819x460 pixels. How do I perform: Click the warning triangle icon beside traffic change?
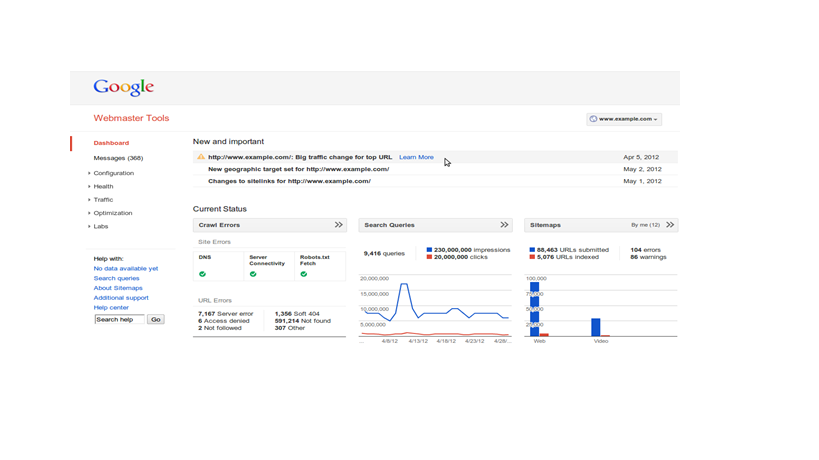(201, 157)
